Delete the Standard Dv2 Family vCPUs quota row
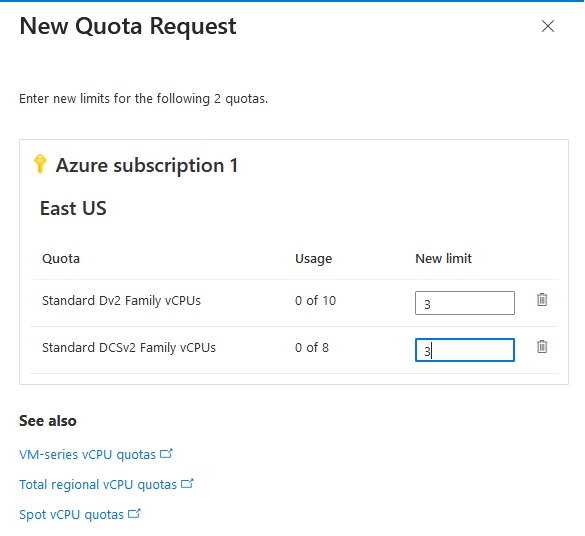 coord(542,300)
